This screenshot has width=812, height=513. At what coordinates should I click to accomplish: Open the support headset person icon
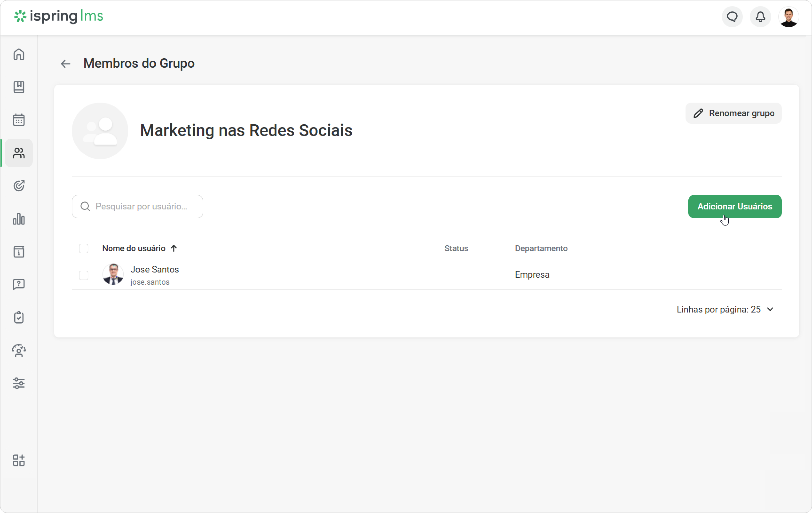19,351
